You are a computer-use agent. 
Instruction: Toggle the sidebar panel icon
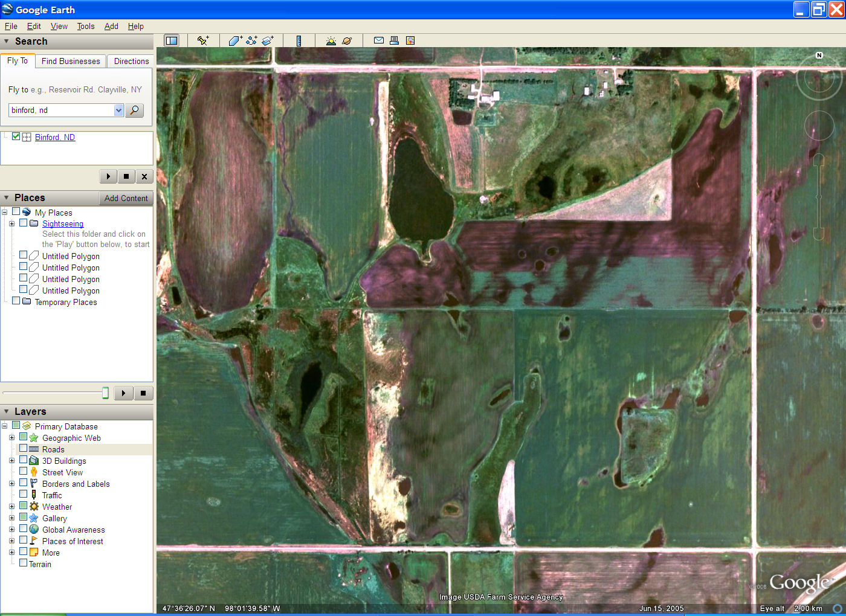[172, 40]
